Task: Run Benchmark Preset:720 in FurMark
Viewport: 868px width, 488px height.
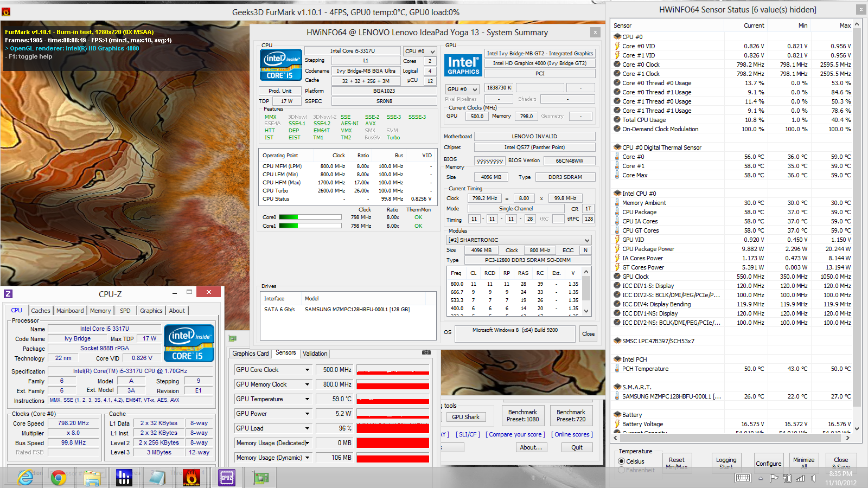Action: [571, 416]
